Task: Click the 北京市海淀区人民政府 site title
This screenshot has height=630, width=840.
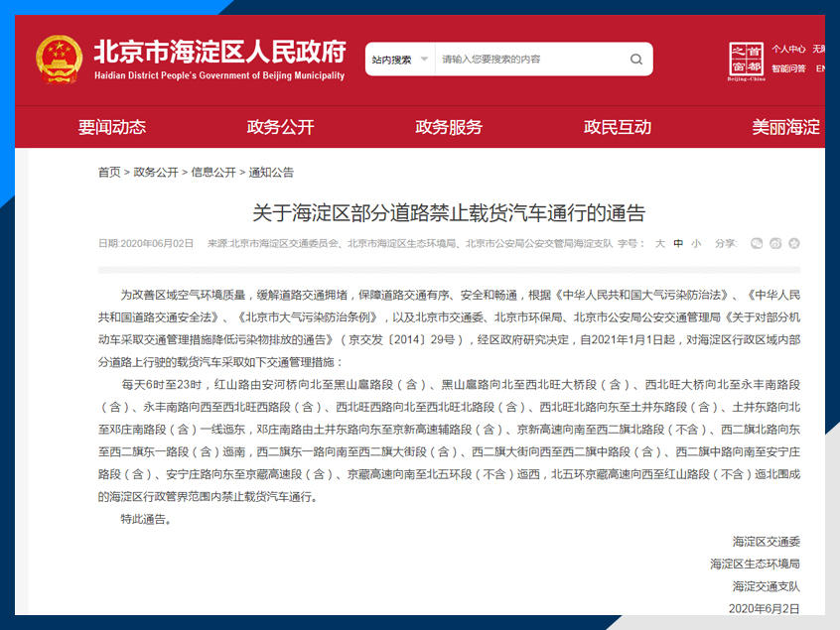Action: 220,52
